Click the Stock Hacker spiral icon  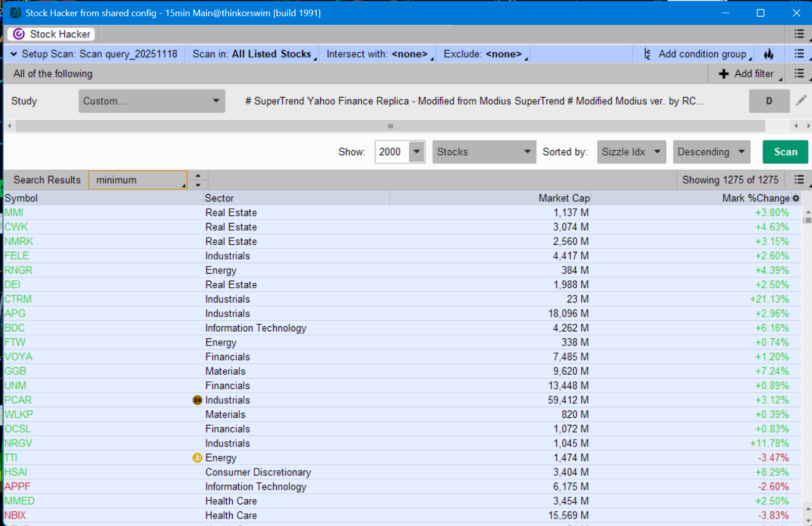19,34
